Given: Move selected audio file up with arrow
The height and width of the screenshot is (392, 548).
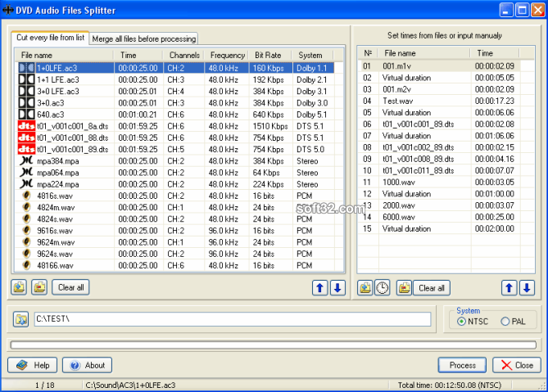Looking at the screenshot, I should pos(319,288).
